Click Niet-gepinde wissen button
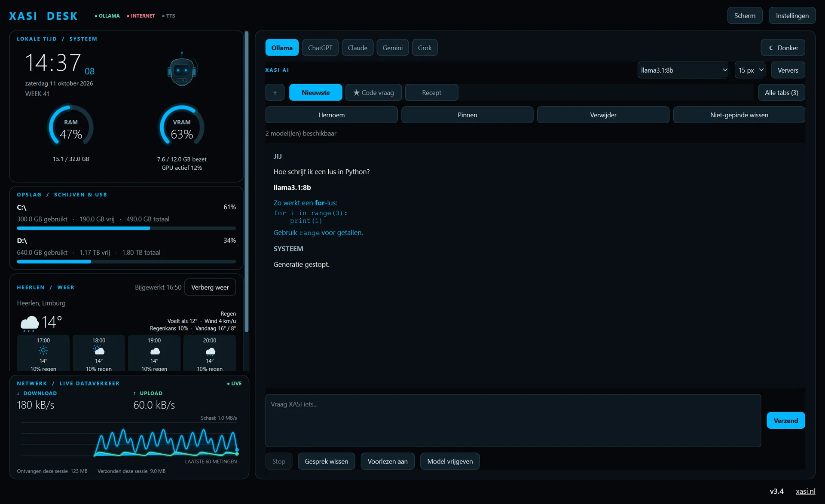 [739, 115]
